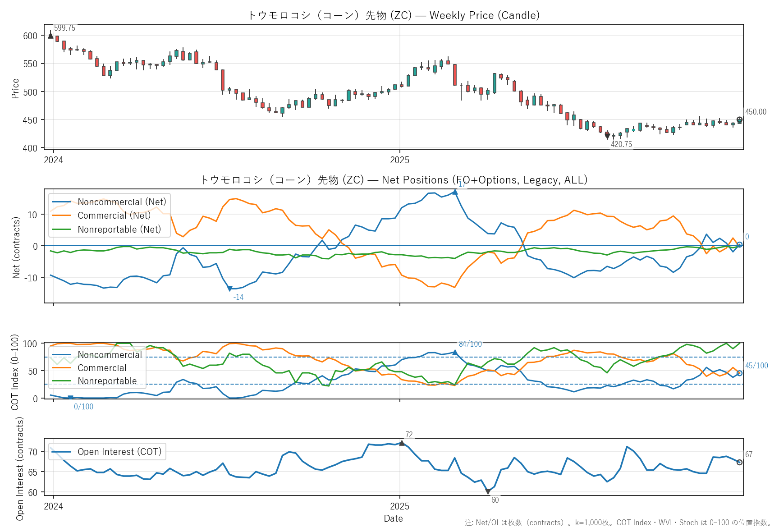The width and height of the screenshot is (779, 532).
Task: Click the Open Interest peak marker labeled 72
Action: [x=402, y=443]
